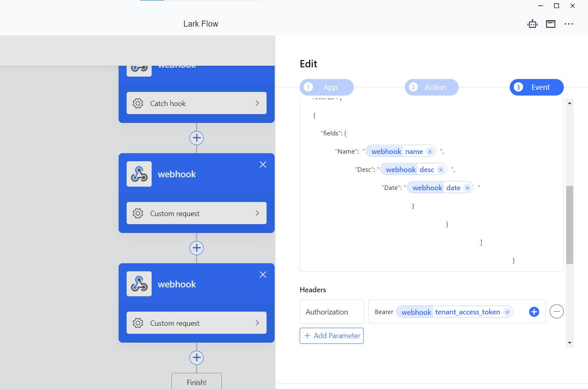Viewport: 588px width, 389px height.
Task: Remove the webhook name variable tag
Action: pyautogui.click(x=430, y=152)
